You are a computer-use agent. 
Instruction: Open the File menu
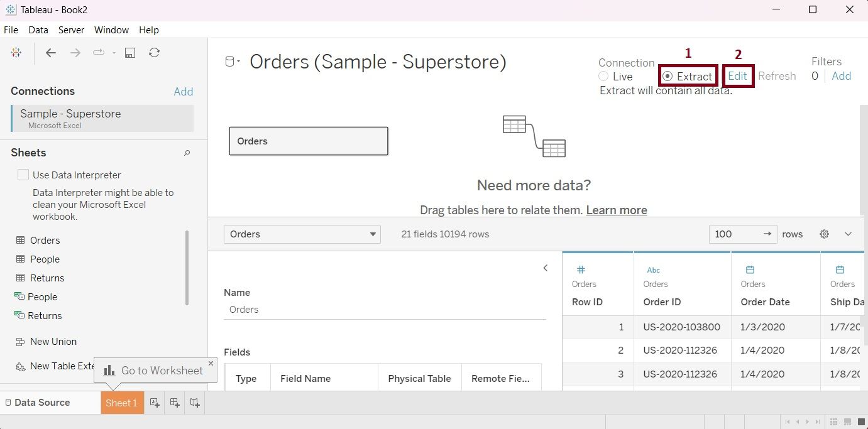click(x=11, y=30)
